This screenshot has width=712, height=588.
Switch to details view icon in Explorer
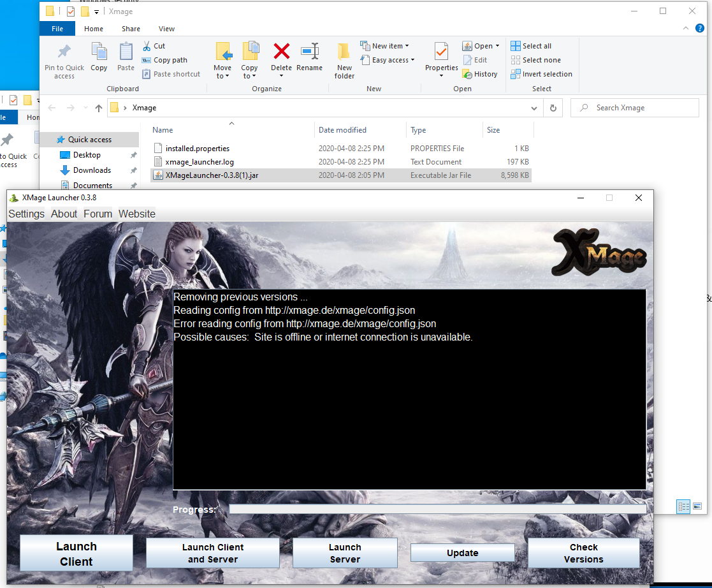coord(683,506)
